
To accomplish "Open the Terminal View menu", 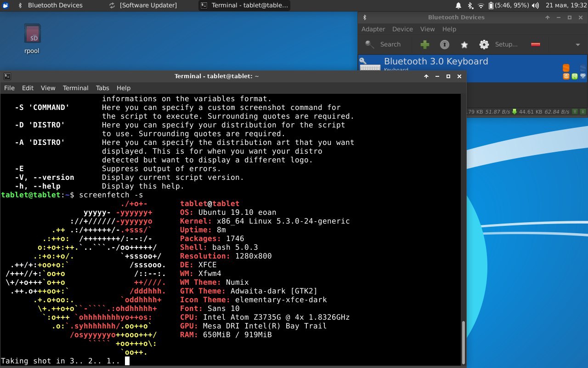I will (48, 88).
